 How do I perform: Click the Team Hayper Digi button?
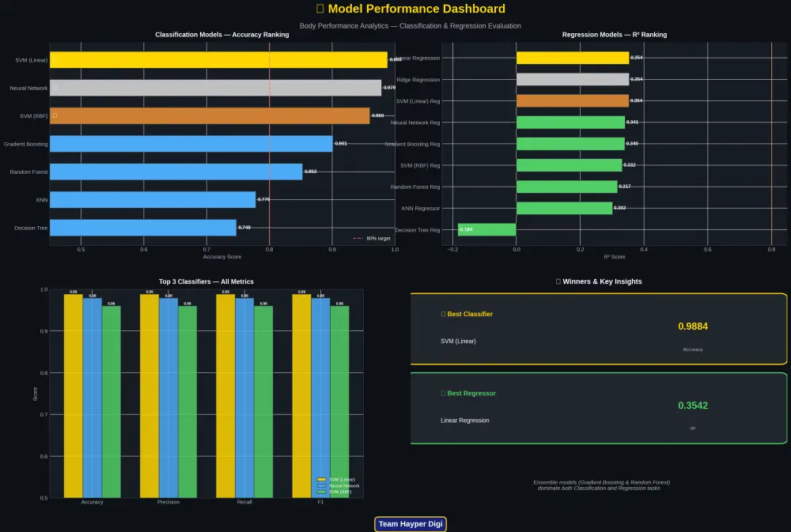(410, 524)
